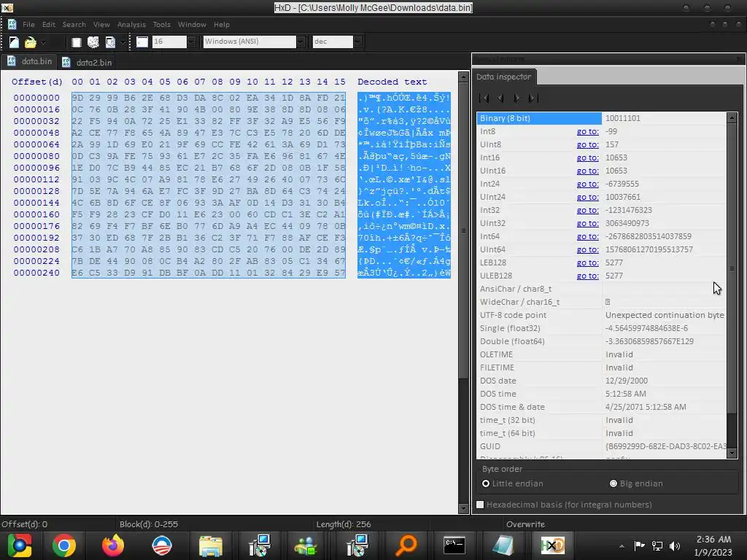Open the Analysis menu
Screen dimensions: 747x560
click(x=131, y=24)
